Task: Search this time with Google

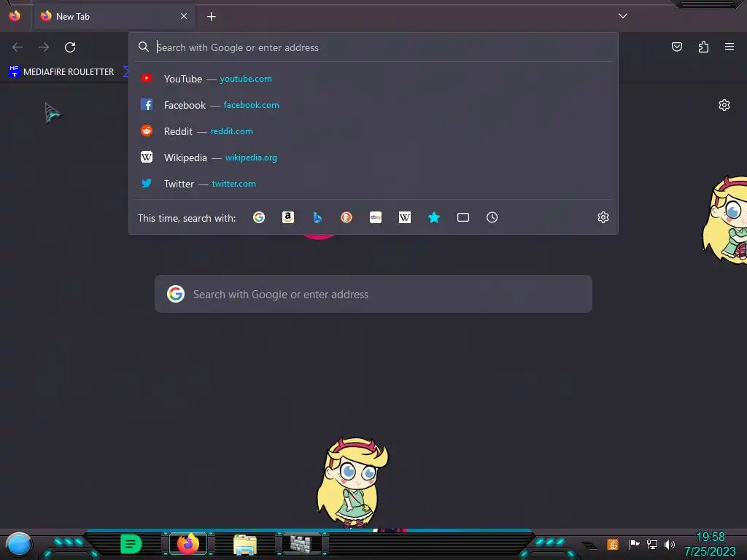Action: pyautogui.click(x=259, y=217)
